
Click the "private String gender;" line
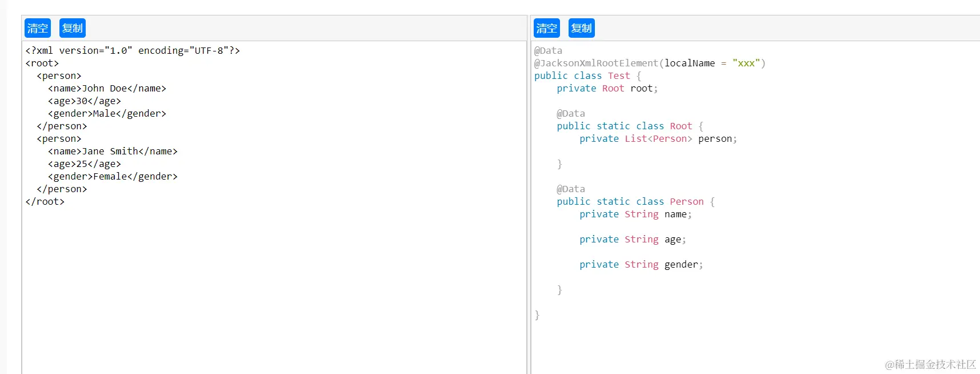pyautogui.click(x=641, y=264)
